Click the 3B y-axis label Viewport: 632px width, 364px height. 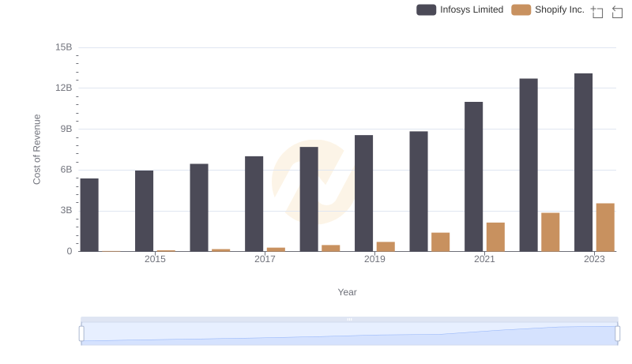tap(66, 211)
